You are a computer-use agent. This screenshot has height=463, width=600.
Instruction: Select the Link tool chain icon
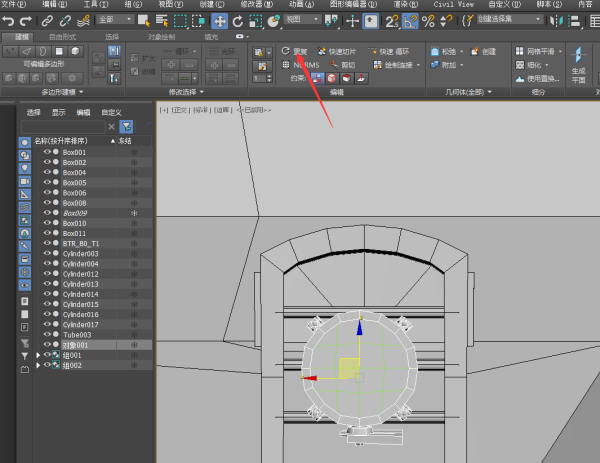click(47, 21)
